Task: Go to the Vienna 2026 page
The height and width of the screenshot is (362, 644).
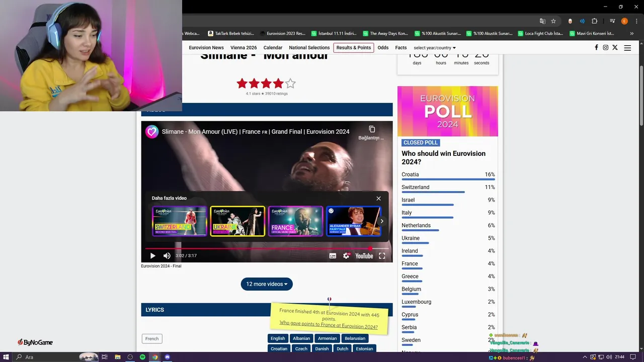Action: 244,48
